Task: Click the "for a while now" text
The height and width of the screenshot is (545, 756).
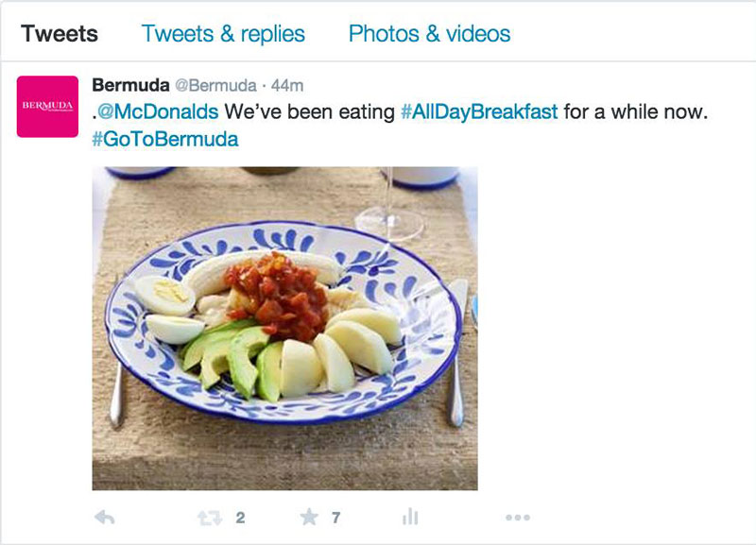Action: (x=635, y=111)
